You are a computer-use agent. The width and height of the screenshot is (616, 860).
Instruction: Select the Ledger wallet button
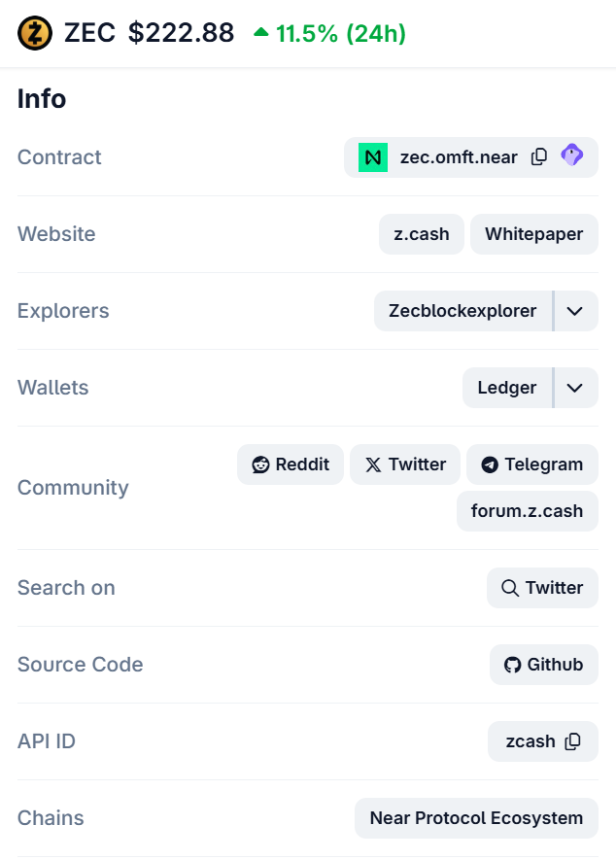(x=507, y=388)
